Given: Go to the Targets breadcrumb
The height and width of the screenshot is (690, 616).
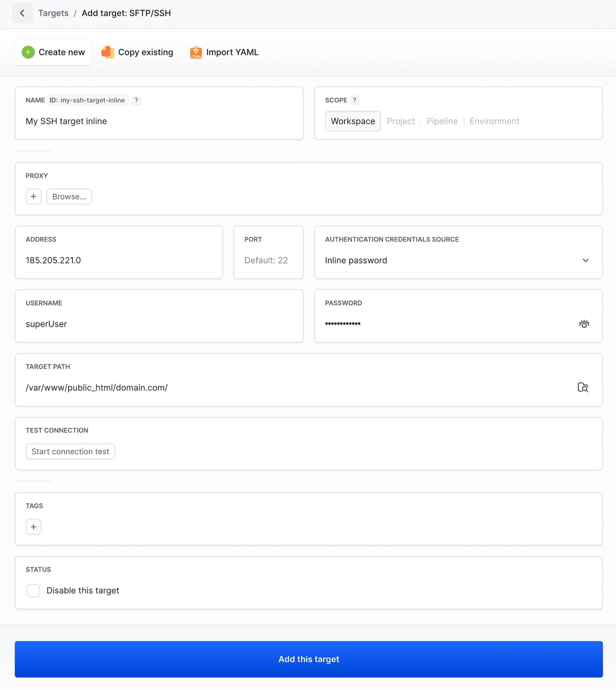Looking at the screenshot, I should click(x=53, y=13).
